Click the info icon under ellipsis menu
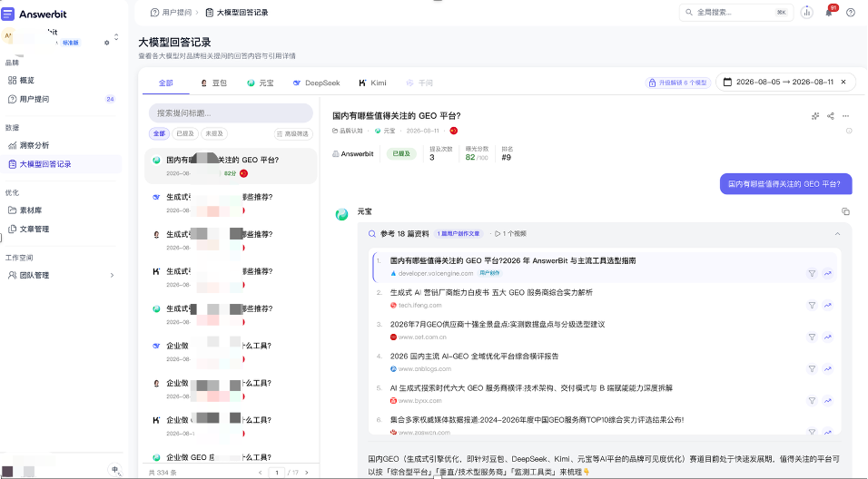The height and width of the screenshot is (479, 868). 849,131
